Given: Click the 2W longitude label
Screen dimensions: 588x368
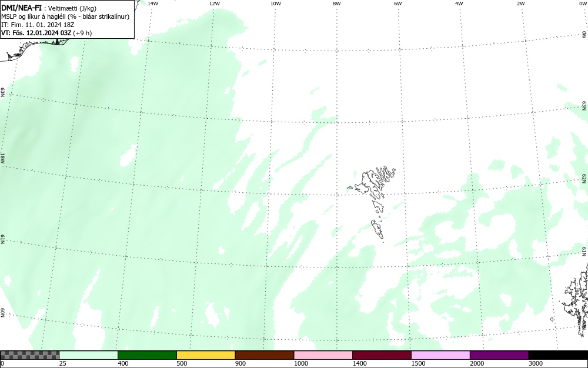Looking at the screenshot, I should point(520,4).
